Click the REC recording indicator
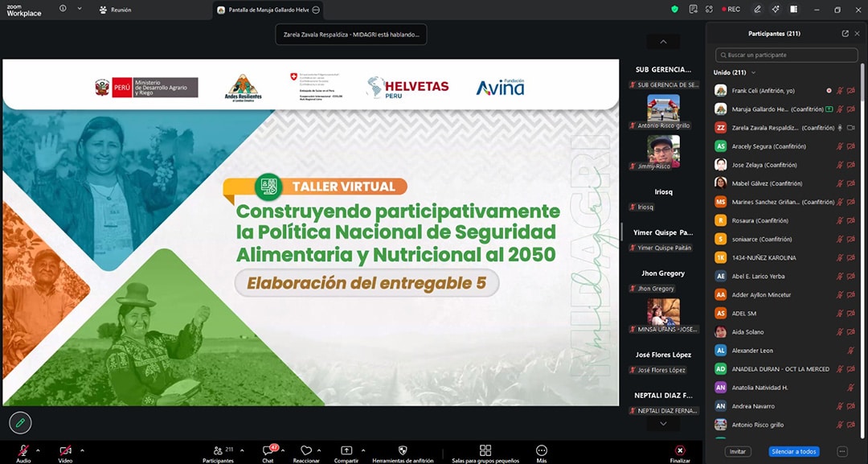The height and width of the screenshot is (464, 868). (x=731, y=10)
